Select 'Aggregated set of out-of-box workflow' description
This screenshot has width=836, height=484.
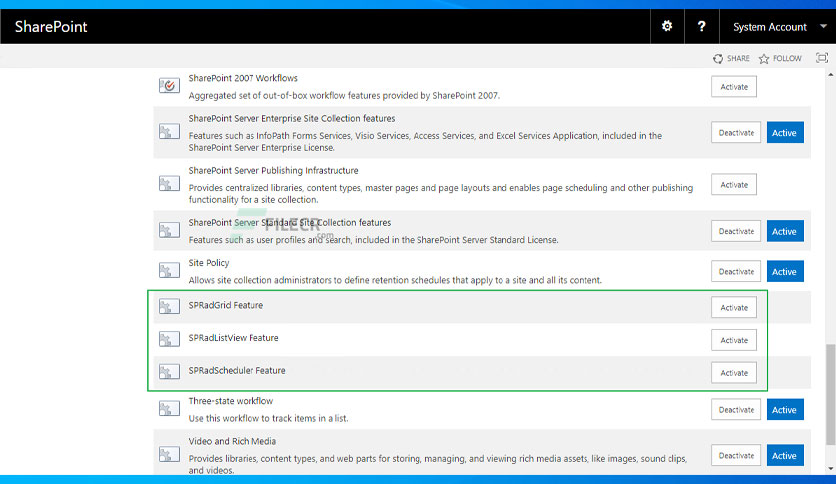[x=344, y=96]
